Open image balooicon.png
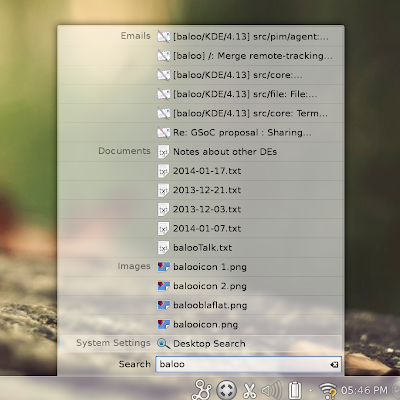400x400 pixels. [201, 324]
